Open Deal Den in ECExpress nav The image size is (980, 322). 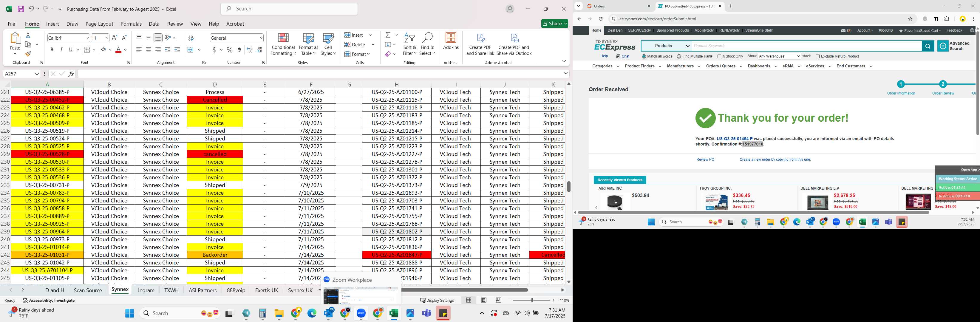tap(615, 30)
